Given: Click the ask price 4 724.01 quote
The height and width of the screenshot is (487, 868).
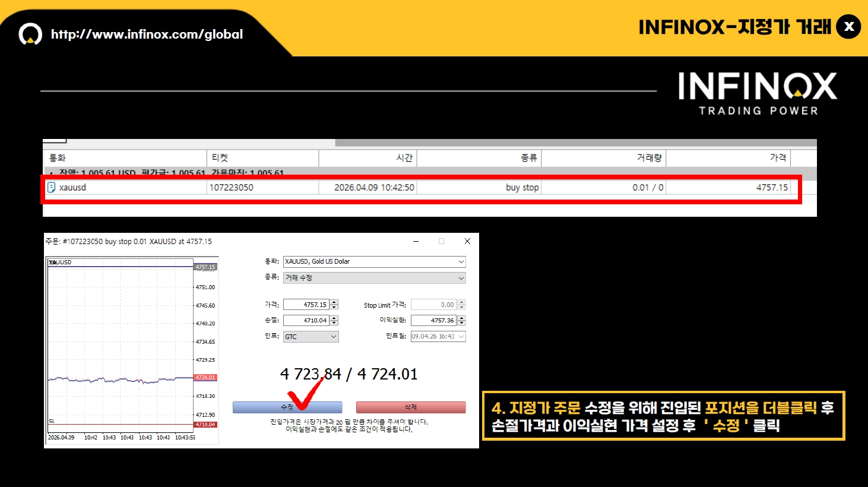Looking at the screenshot, I should [x=387, y=374].
